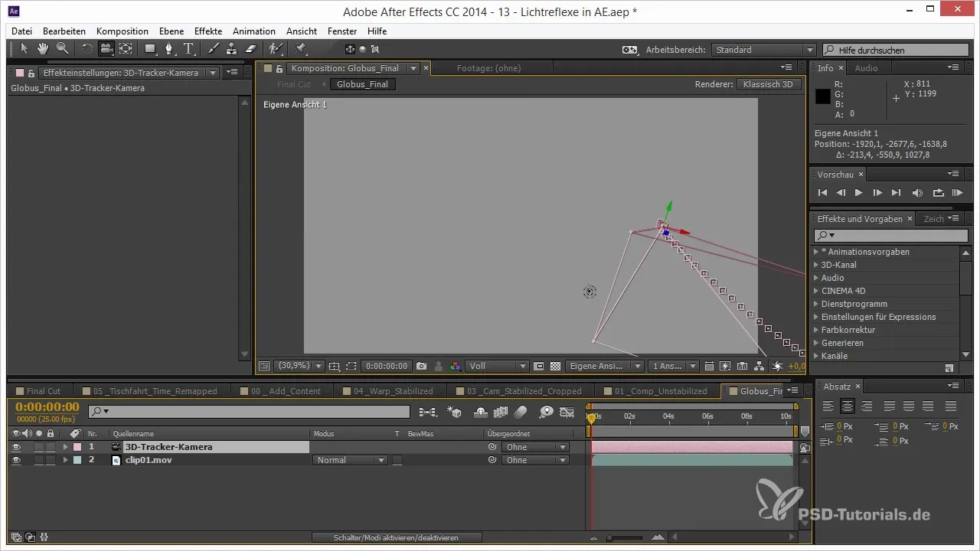Click Schalter/Modi aktivieren/deaktivieren button
Screen dimensions: 980x551
[396, 538]
